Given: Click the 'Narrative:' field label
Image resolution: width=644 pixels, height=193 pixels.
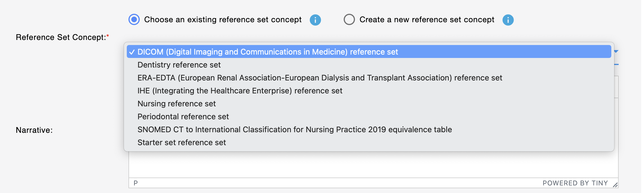Looking at the screenshot, I should click(34, 130).
